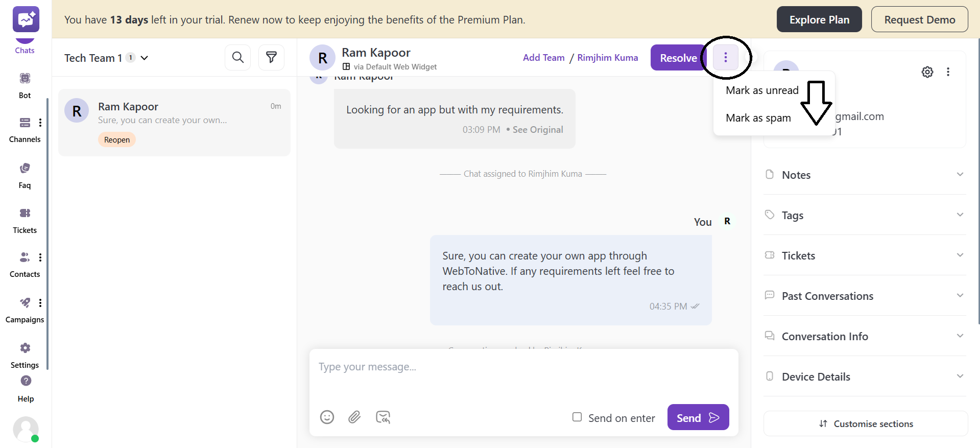Image resolution: width=980 pixels, height=448 pixels.
Task: Expand Conversation Info section
Action: (x=865, y=336)
